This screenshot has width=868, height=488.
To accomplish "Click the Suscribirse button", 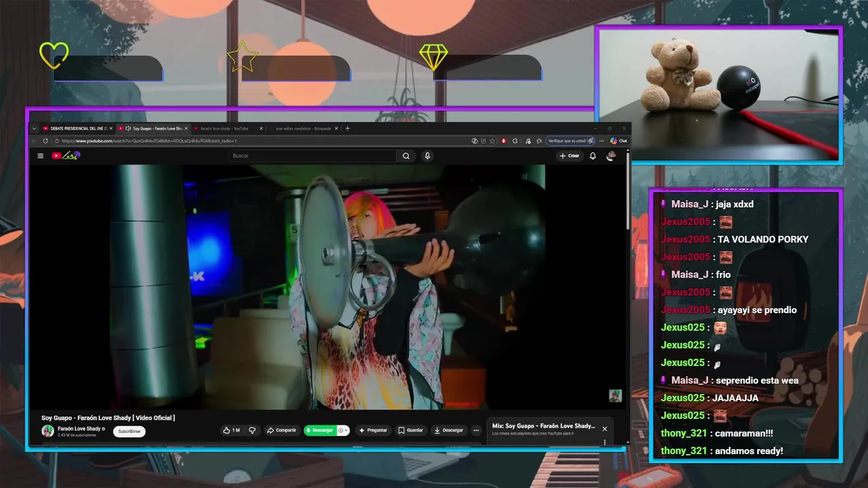I will 129,431.
